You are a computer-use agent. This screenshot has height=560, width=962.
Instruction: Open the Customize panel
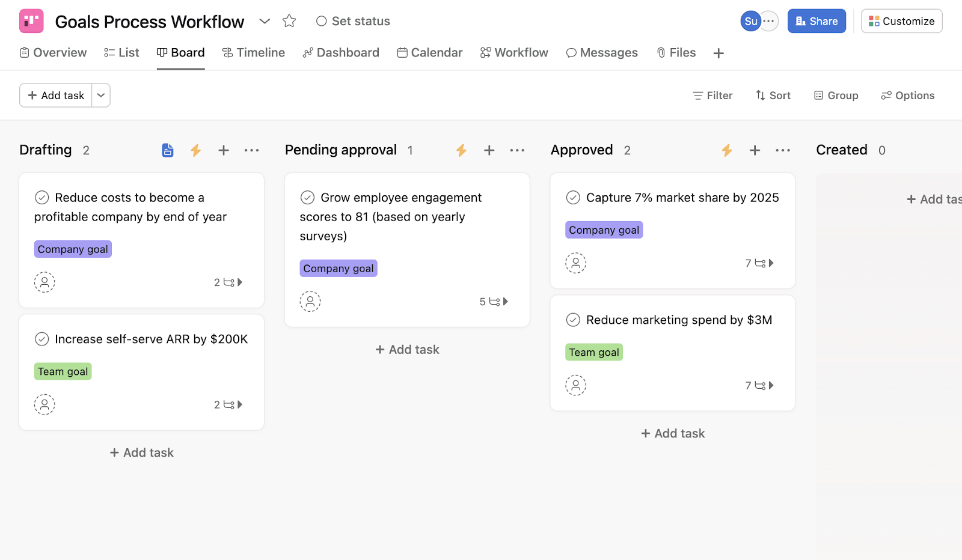click(901, 21)
